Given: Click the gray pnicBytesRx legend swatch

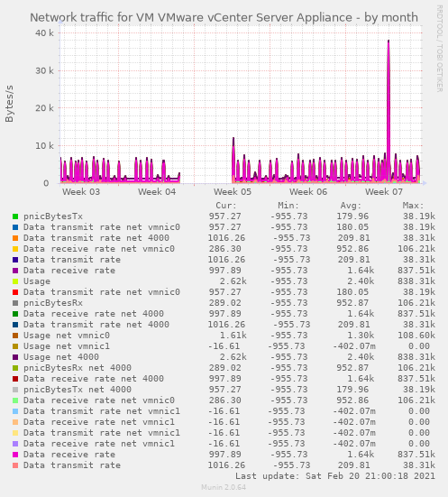Looking at the screenshot, I should [15, 303].
